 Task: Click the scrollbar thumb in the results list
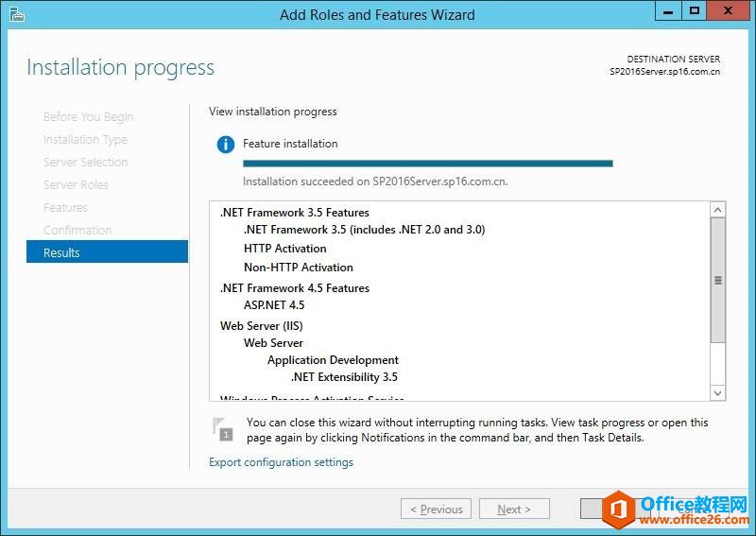click(717, 281)
